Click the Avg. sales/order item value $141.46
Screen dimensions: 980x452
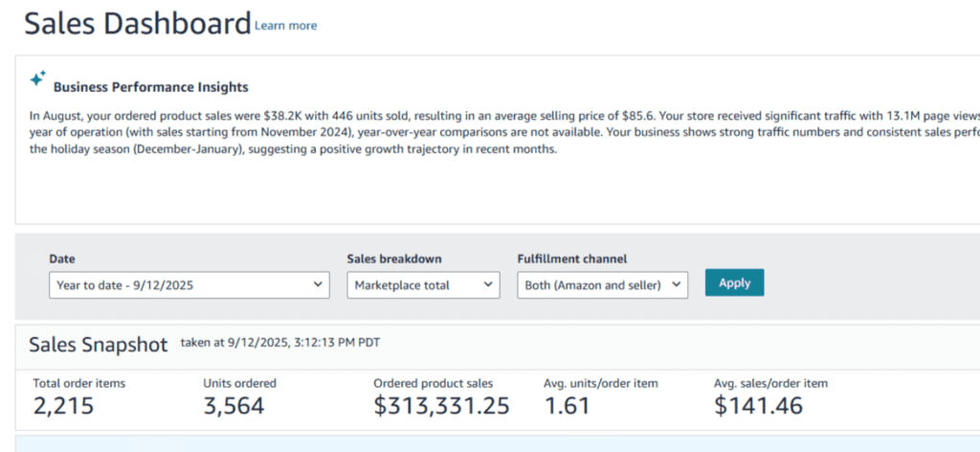point(758,406)
